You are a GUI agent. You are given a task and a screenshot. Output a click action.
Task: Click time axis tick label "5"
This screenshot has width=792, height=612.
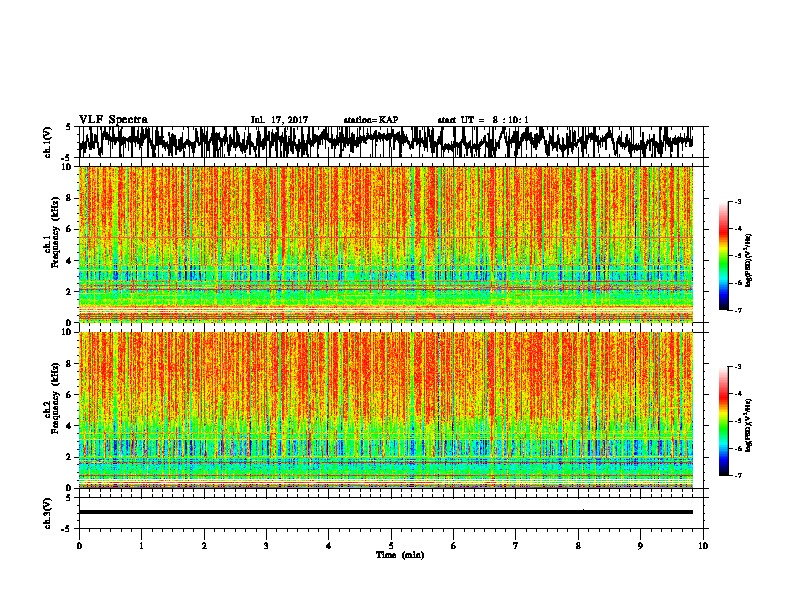point(391,546)
